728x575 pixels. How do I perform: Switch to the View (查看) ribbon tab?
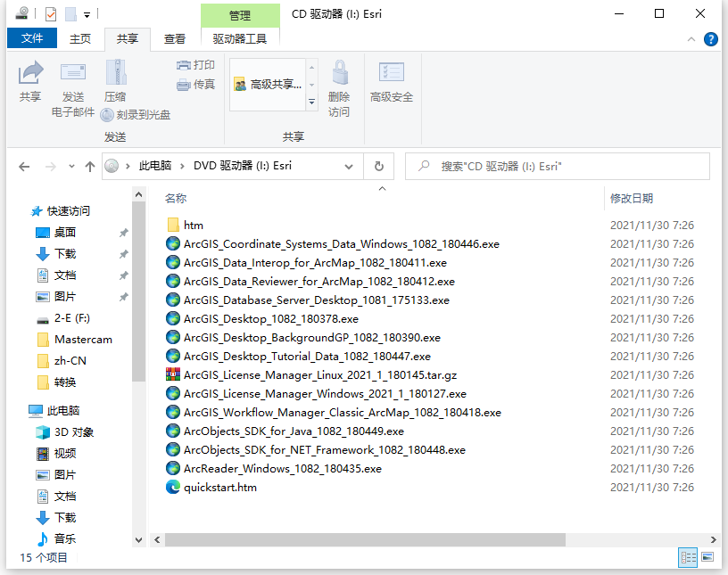(x=175, y=38)
